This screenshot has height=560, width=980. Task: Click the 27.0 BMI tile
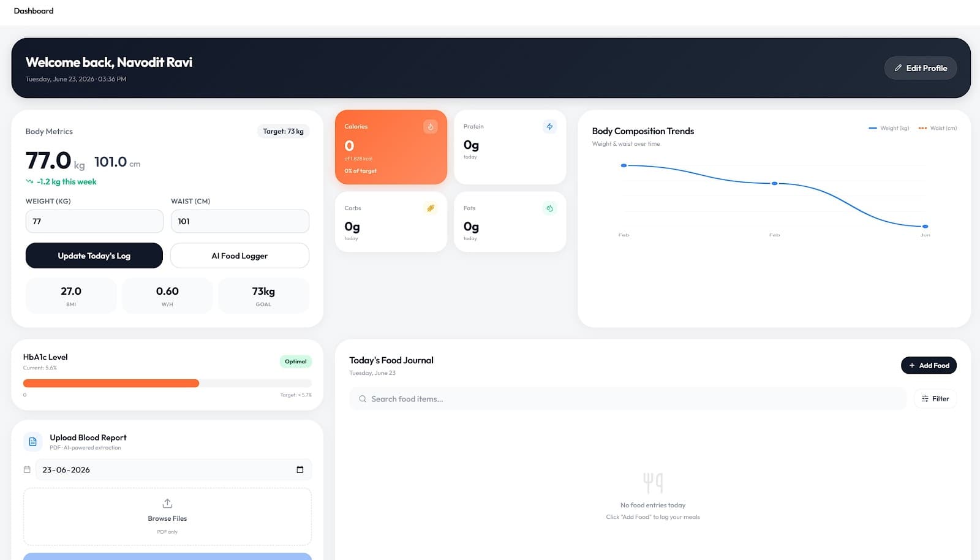point(71,296)
